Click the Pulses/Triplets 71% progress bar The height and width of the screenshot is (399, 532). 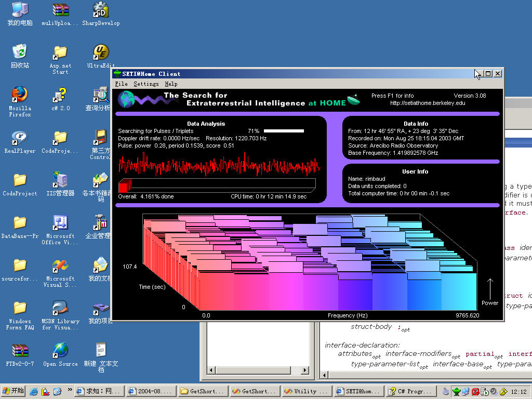point(284,131)
